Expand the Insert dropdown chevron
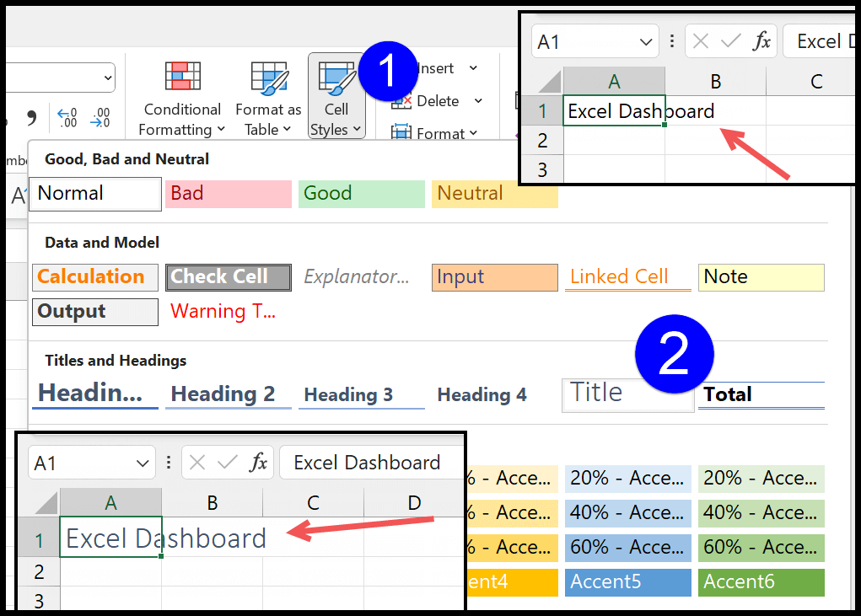861x616 pixels. 475,68
